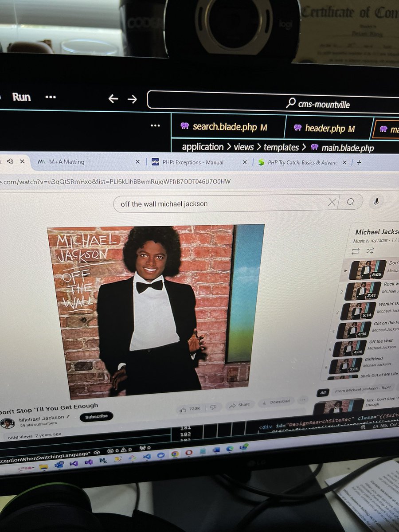Click the back navigation arrow in the editor
399x532 pixels.
tap(113, 99)
